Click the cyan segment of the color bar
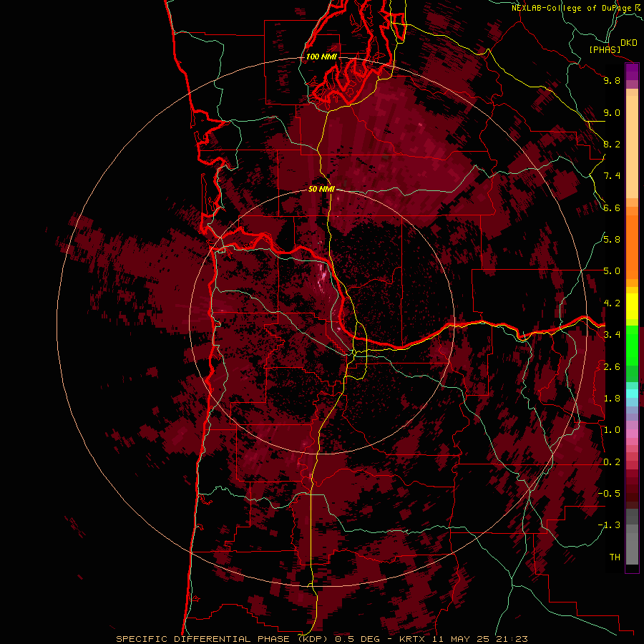 (632, 394)
